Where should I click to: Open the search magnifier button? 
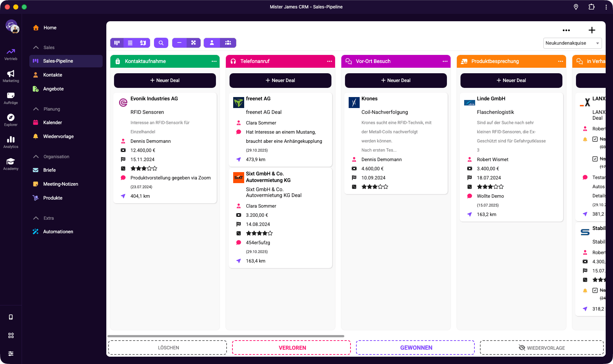click(161, 43)
